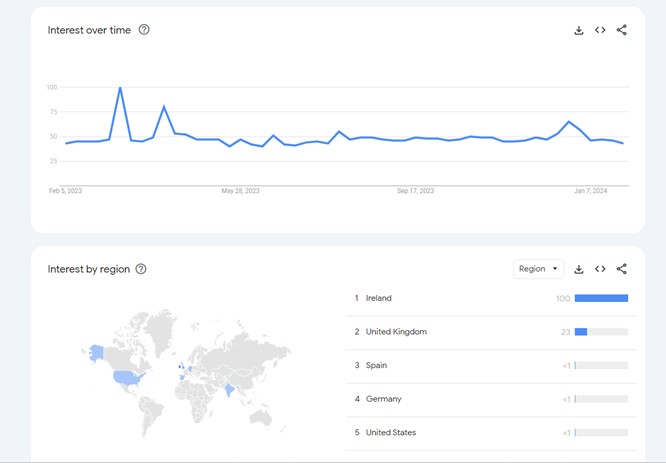Open the Germany region entry

tap(491, 399)
